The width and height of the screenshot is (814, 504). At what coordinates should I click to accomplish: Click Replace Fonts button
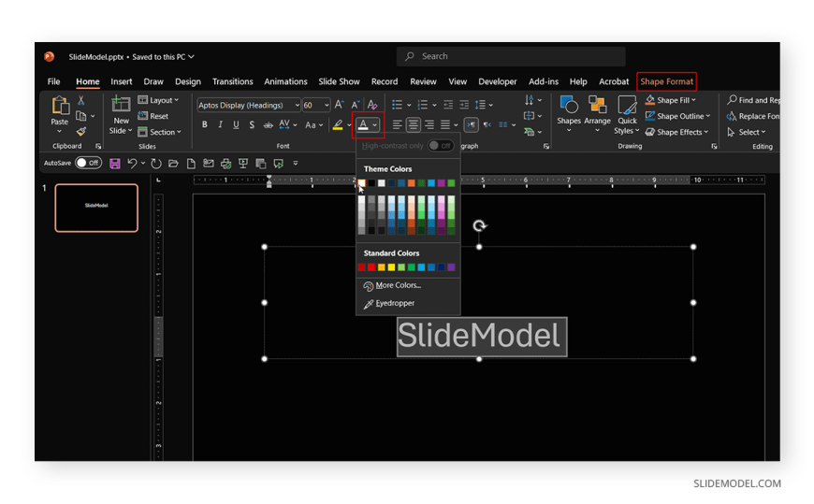click(753, 116)
